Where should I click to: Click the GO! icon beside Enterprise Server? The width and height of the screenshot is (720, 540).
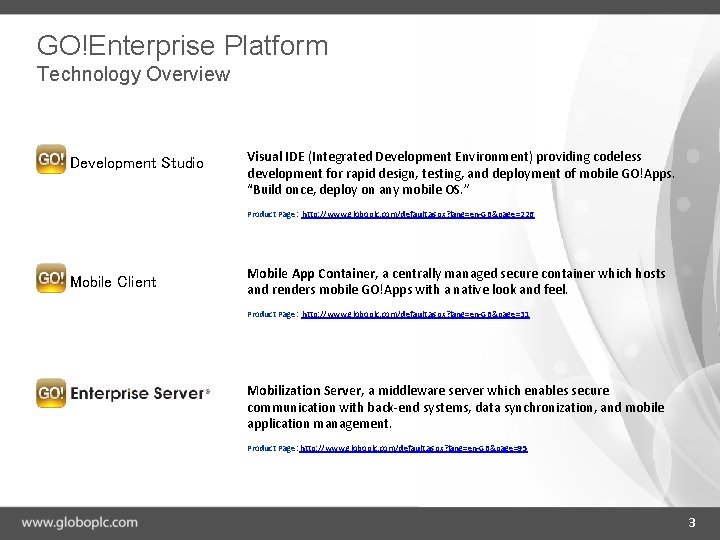[x=51, y=393]
